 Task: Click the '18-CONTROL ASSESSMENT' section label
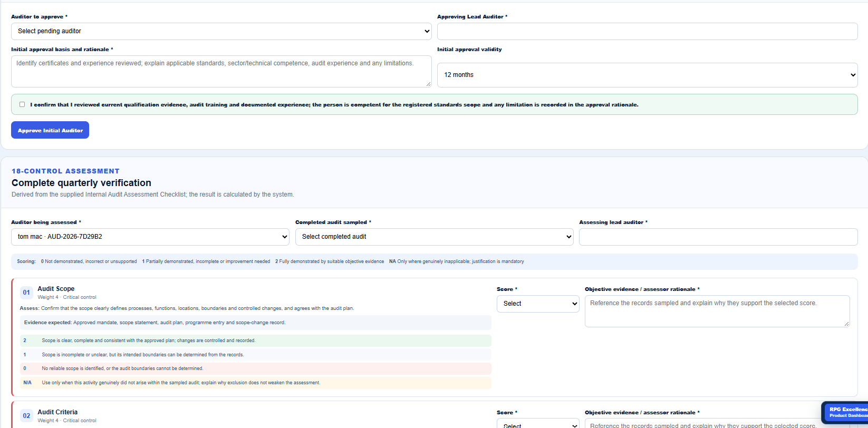tap(65, 171)
